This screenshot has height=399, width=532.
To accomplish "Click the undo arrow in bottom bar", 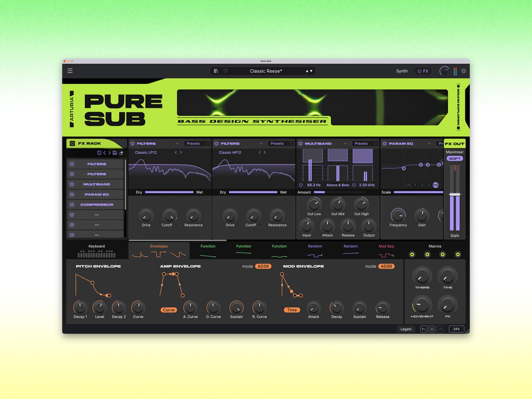I will click(423, 329).
